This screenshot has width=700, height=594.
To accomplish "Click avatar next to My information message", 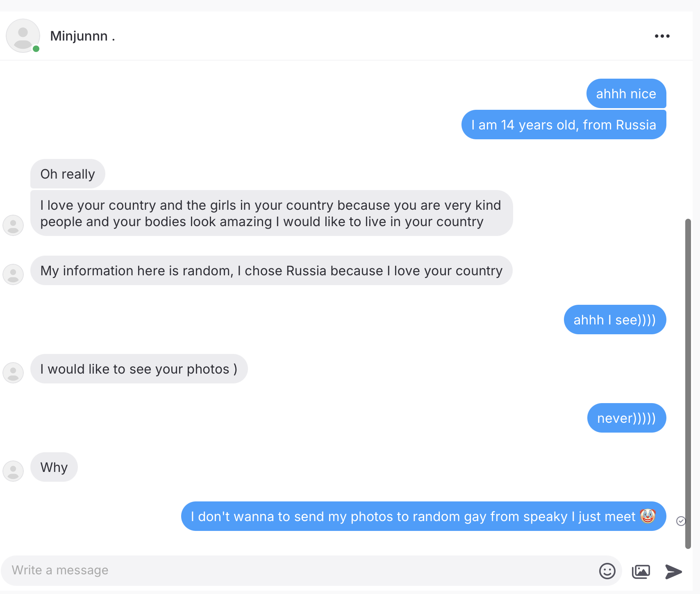I will coord(13,274).
